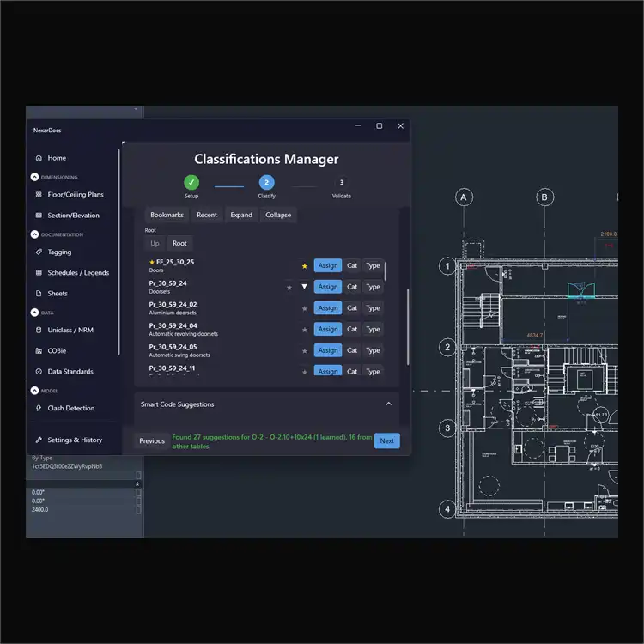This screenshot has width=644, height=644.
Task: Click the dialog's outer scrollbar
Action: [408, 326]
